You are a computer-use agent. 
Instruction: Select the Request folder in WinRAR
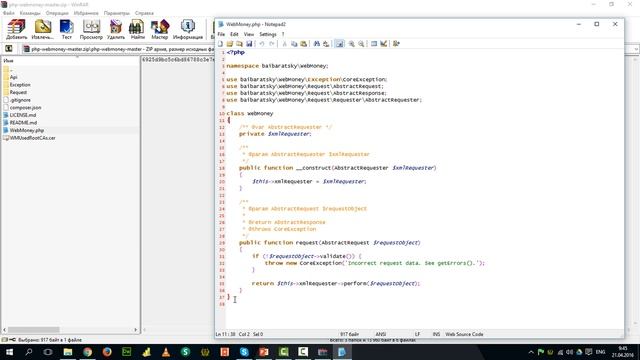18,92
